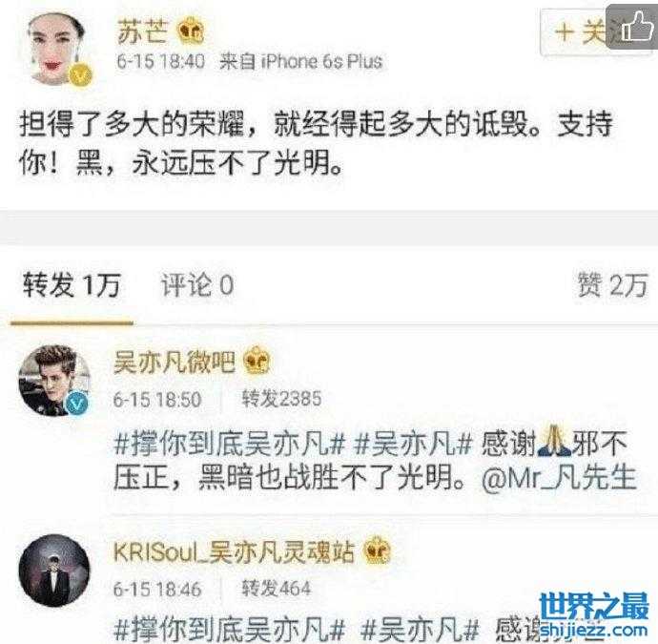This screenshot has width=658, height=644.
Task: Tap the 赞 2万 likes count
Action: 612,285
